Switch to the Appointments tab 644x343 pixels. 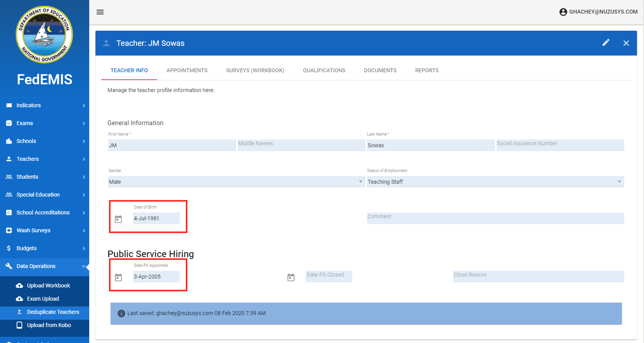point(187,70)
